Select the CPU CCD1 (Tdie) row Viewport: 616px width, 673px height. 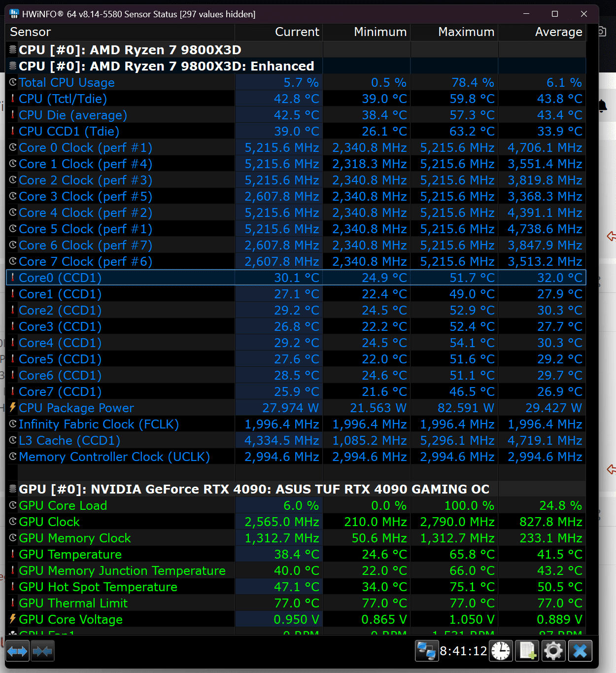click(296, 131)
